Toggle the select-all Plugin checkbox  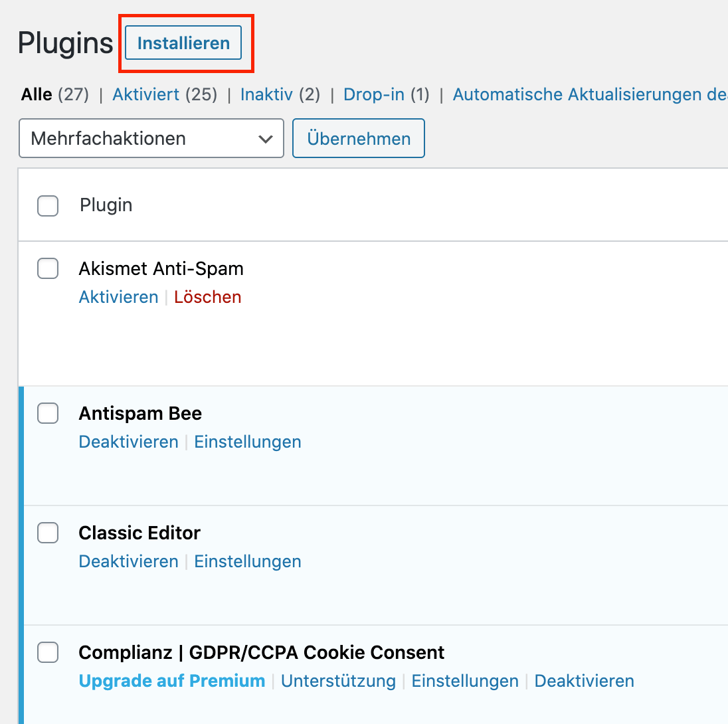(48, 206)
